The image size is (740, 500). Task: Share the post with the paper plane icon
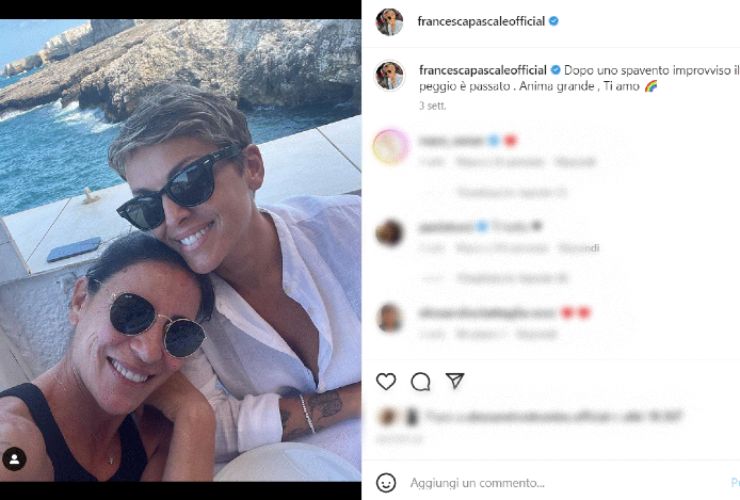455,381
